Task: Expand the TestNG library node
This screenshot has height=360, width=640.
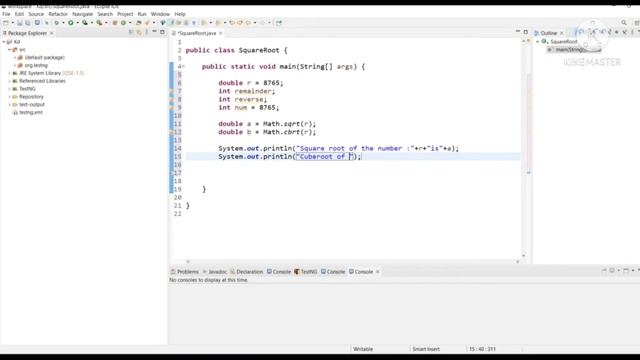Action: pos(9,89)
